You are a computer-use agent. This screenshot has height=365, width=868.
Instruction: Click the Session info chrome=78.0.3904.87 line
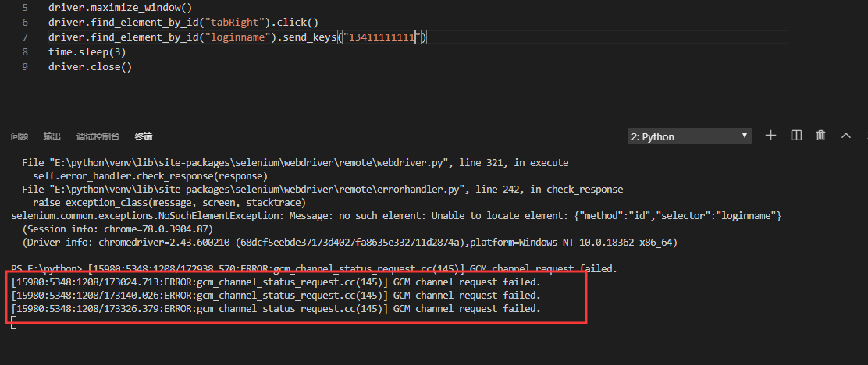117,229
